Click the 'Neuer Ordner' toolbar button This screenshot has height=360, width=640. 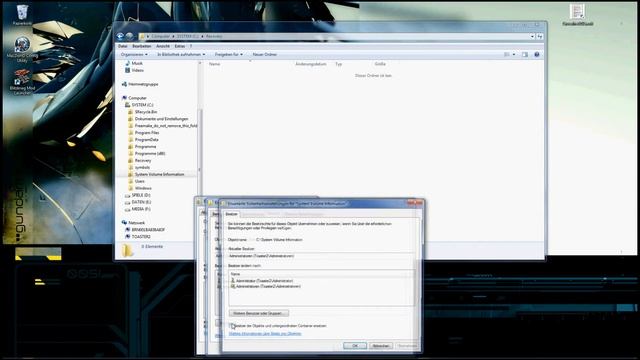coord(264,54)
